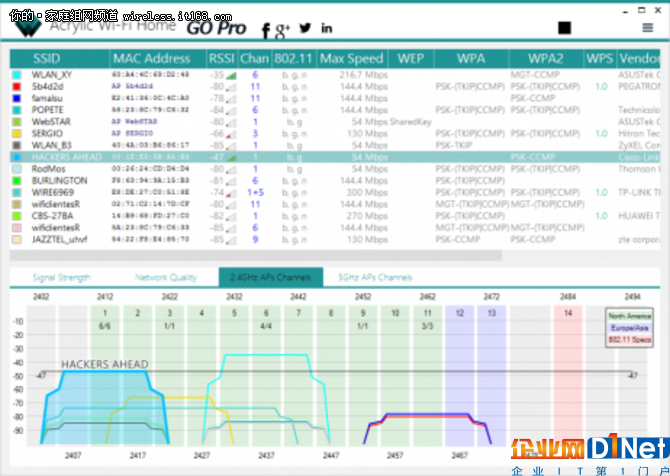Click the green color swatch for WebSTAR

coord(17,122)
